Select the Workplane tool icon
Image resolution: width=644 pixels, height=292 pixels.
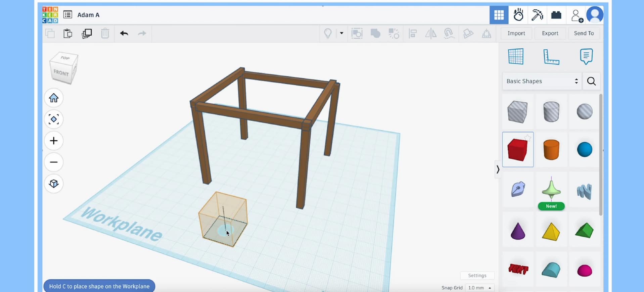point(516,56)
